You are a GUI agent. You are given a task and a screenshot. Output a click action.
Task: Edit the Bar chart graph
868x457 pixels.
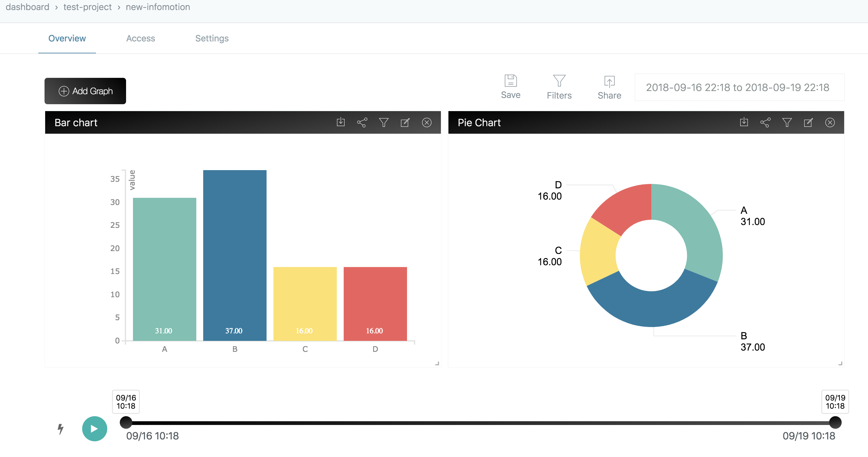click(x=405, y=122)
